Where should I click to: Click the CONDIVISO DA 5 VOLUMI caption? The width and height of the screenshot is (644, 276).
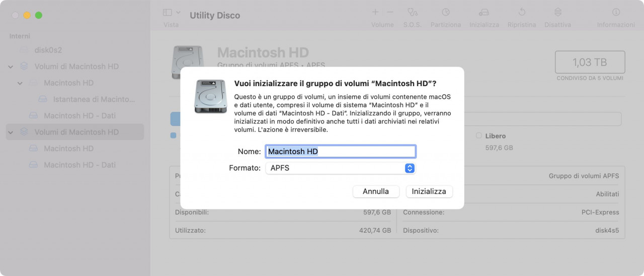tap(590, 78)
